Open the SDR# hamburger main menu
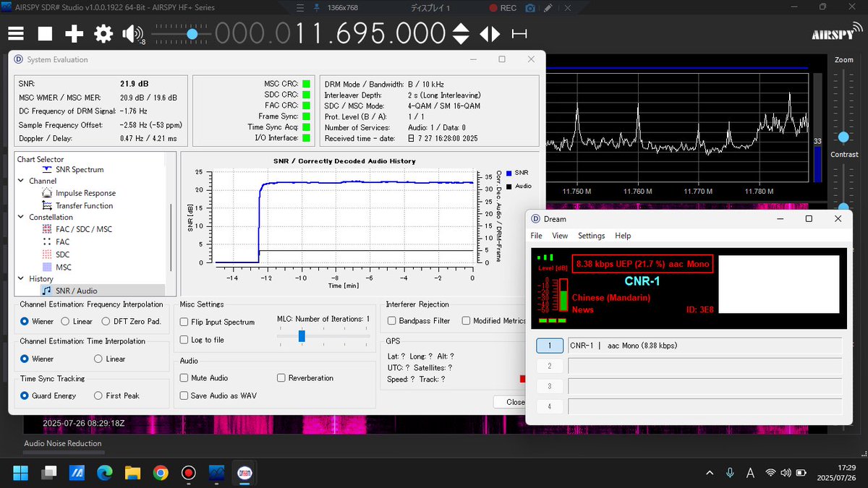The width and height of the screenshot is (868, 488). [x=16, y=34]
